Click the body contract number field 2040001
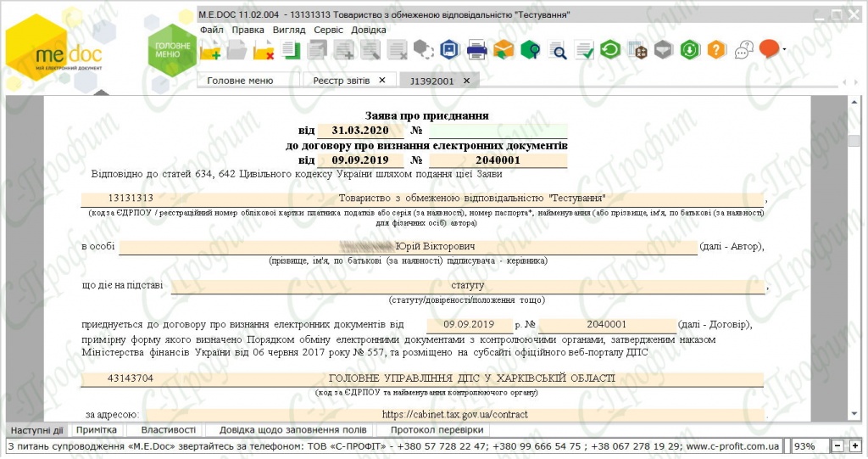The image size is (868, 459). pos(607,325)
